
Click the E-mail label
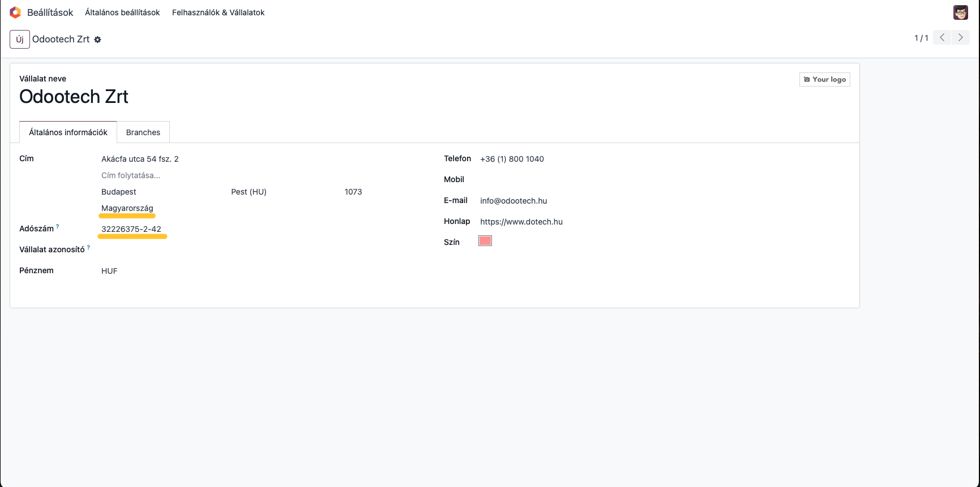click(456, 200)
